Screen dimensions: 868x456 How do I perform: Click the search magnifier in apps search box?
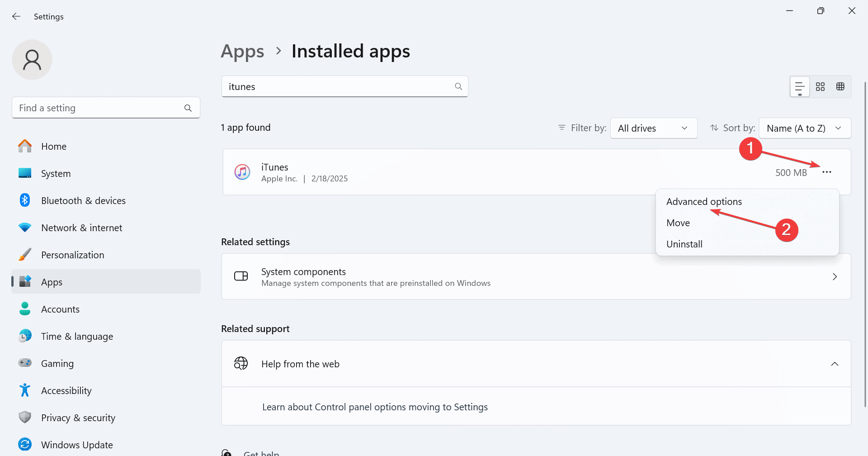458,86
